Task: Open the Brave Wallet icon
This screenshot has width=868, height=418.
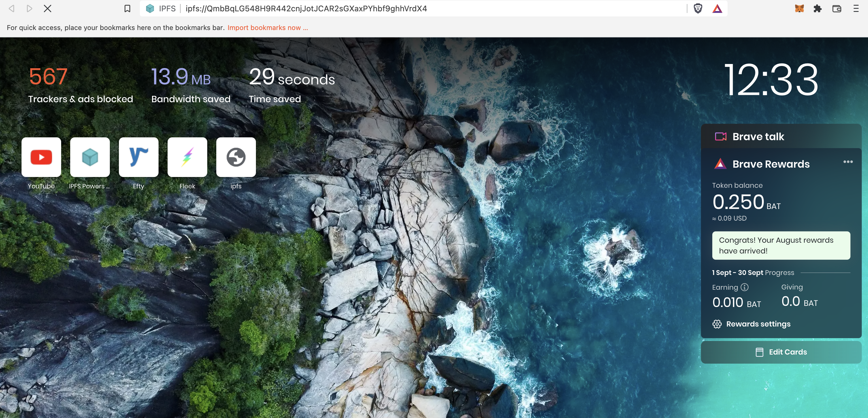Action: 837,8
